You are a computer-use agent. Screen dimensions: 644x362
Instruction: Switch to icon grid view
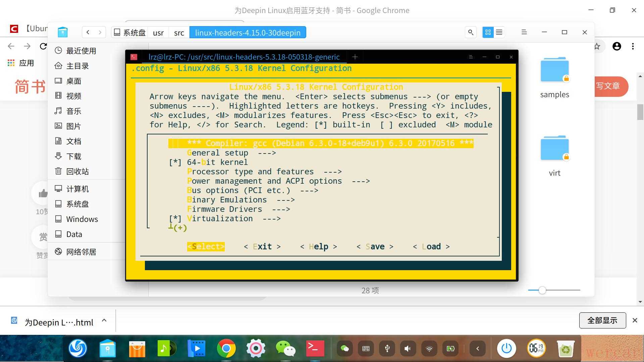click(488, 32)
